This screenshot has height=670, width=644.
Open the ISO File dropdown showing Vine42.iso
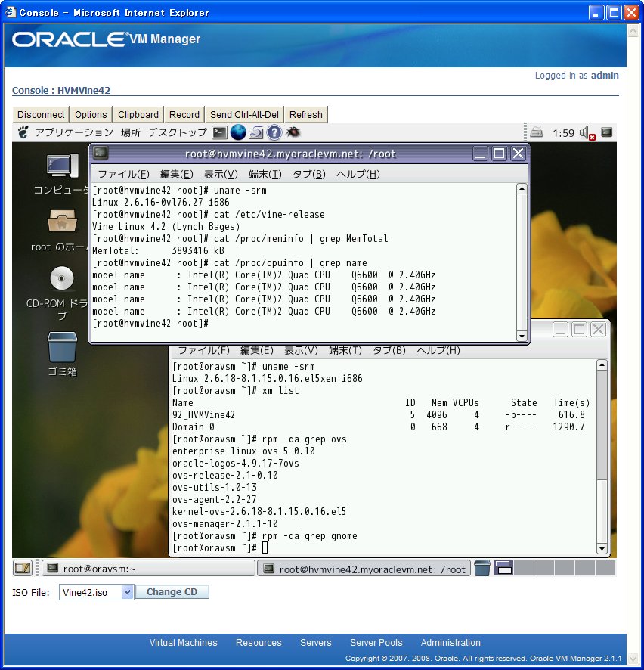97,592
